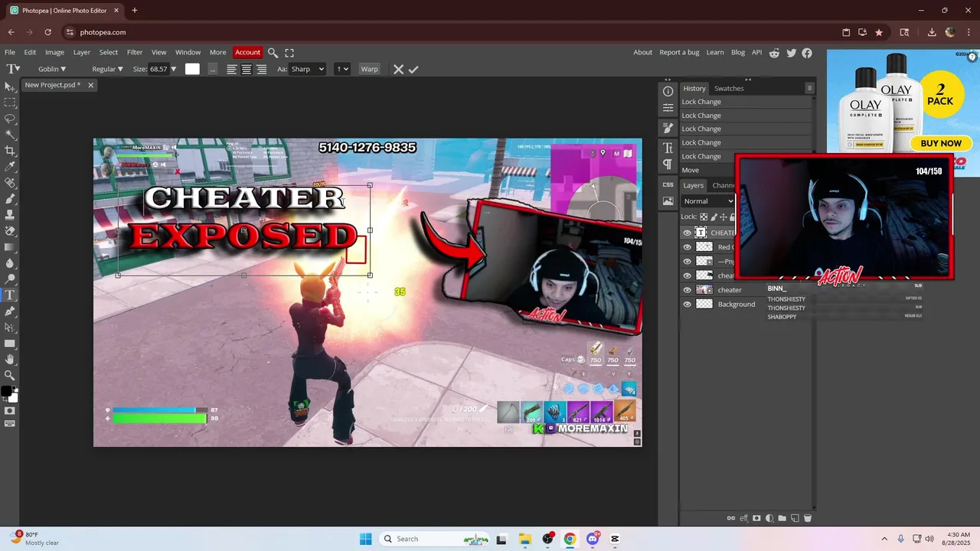Confirm the text edit with checkmark
The height and width of the screenshot is (551, 980).
click(413, 69)
